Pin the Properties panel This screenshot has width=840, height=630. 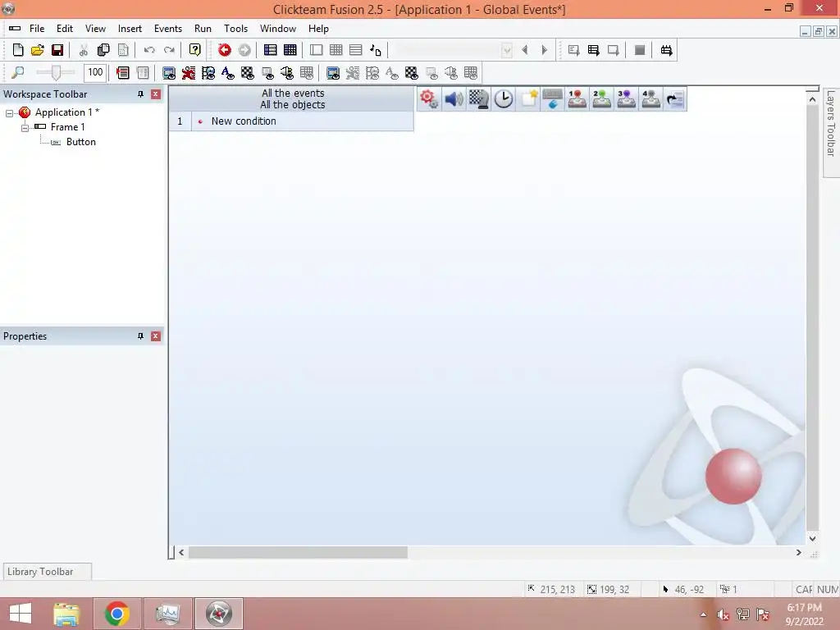[x=141, y=336]
